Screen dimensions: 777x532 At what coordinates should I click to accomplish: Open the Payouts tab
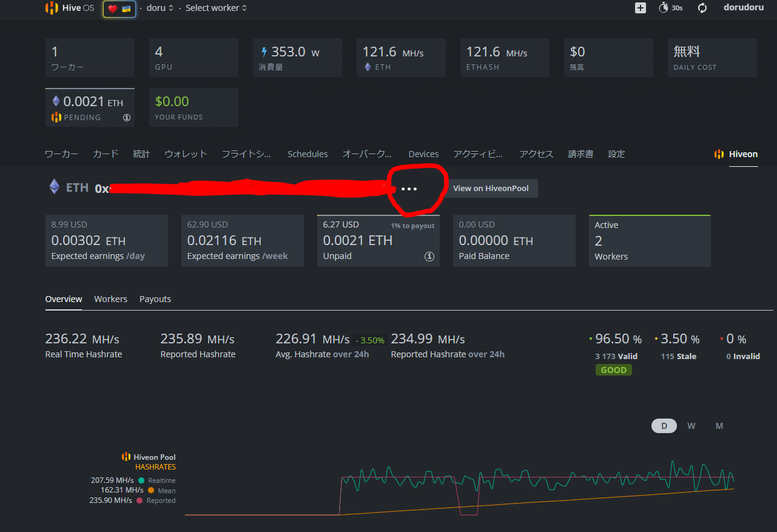point(155,299)
